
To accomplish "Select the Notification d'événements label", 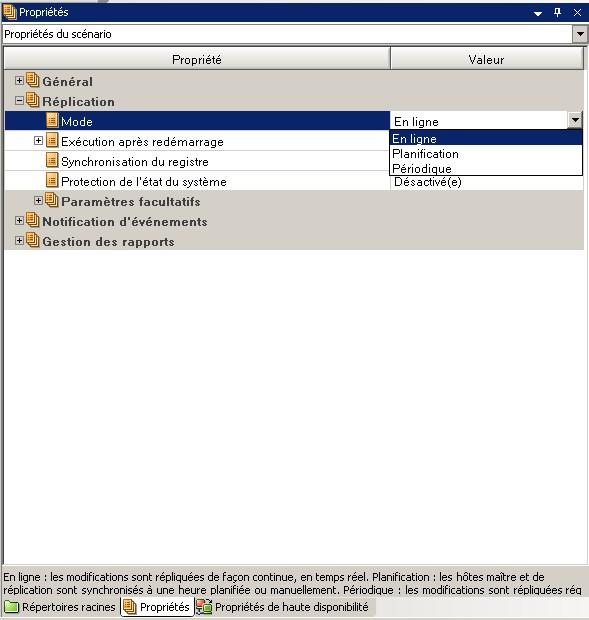I will tap(125, 222).
